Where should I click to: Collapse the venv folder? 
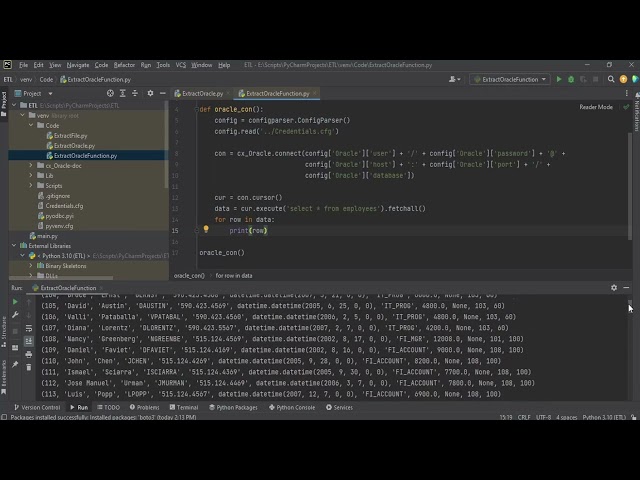[23, 116]
